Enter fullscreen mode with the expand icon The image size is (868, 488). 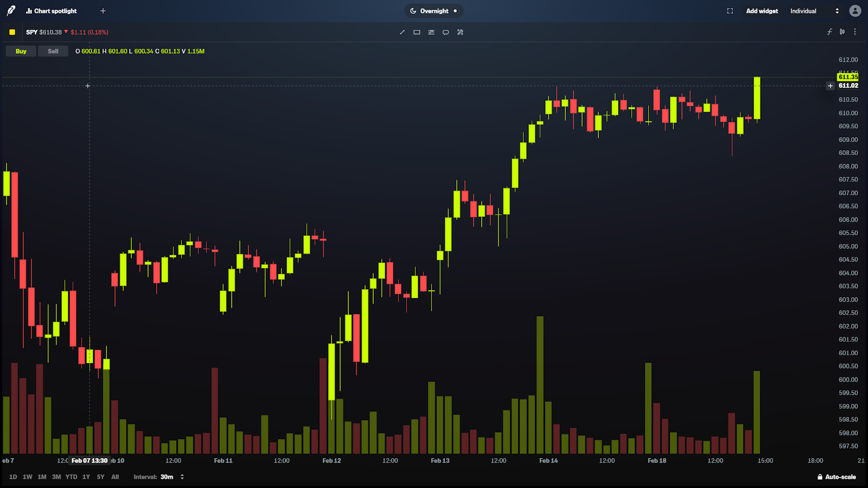coord(730,11)
